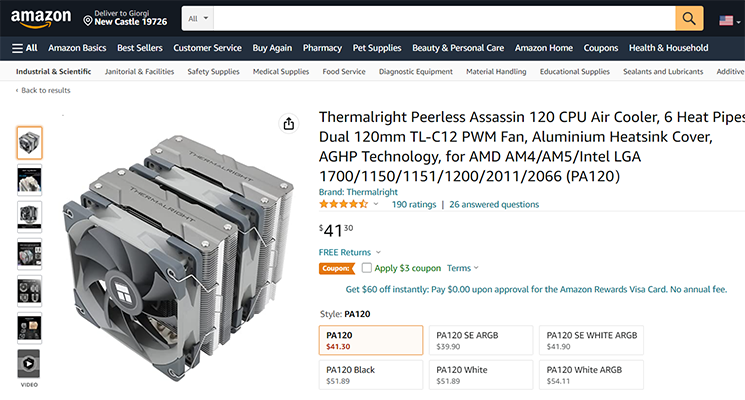Screen dimensions: 745x400
Task: Open Pharmacy nav item
Action: 322,48
